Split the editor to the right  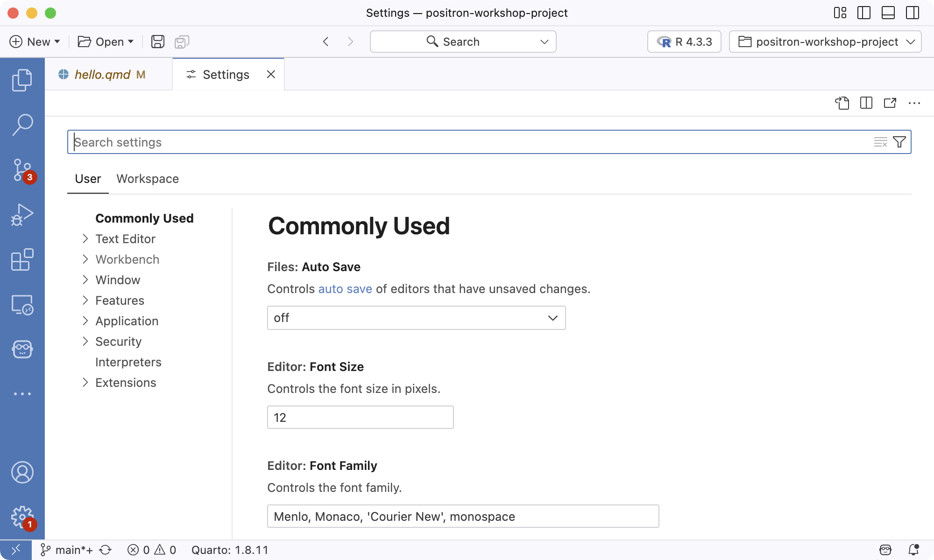pos(866,103)
